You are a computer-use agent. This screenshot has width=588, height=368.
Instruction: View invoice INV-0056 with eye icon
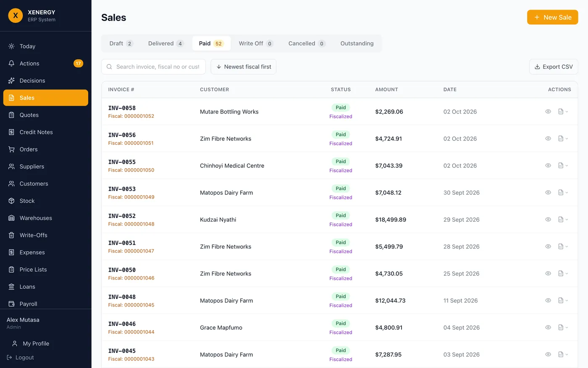[548, 138]
